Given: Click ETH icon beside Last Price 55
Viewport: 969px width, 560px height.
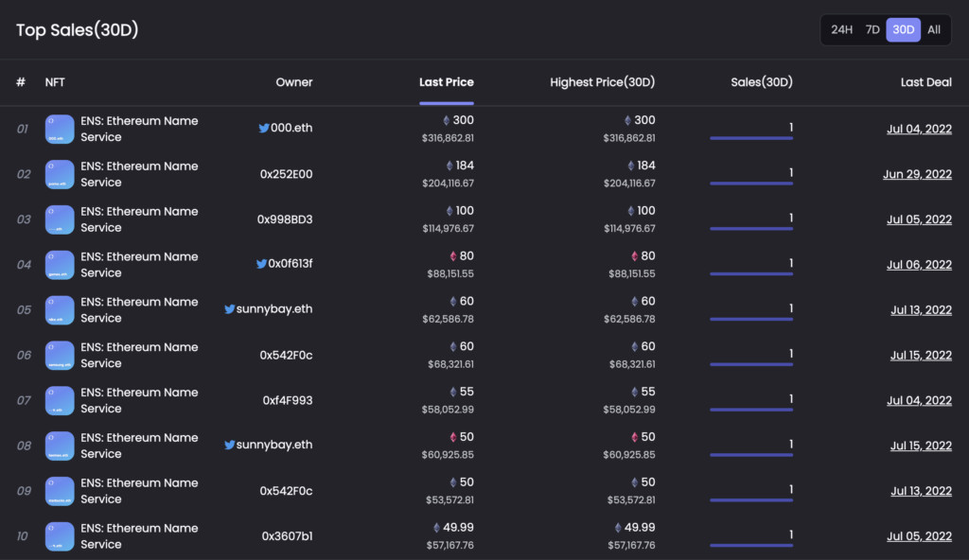Looking at the screenshot, I should (453, 392).
